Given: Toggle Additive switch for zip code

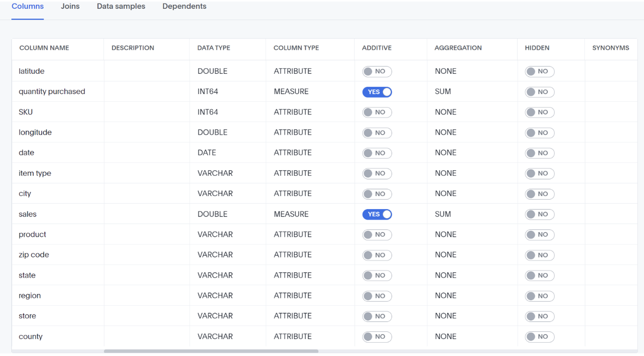Looking at the screenshot, I should (377, 255).
